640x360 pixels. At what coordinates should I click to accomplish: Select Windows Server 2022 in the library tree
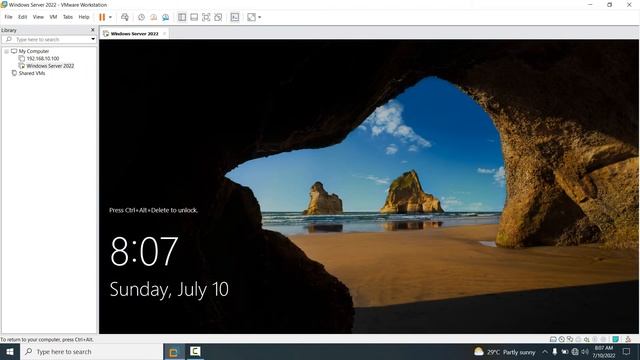50,66
